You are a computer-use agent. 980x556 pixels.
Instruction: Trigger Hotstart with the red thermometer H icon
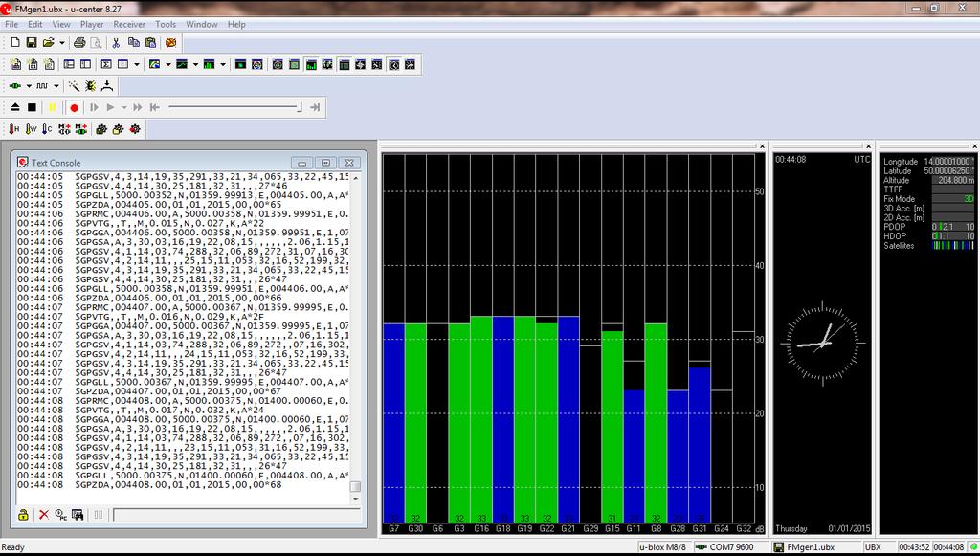(x=14, y=128)
